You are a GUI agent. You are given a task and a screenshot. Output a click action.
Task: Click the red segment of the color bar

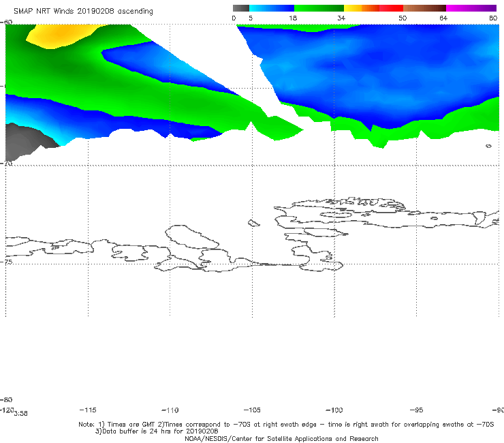[391, 8]
